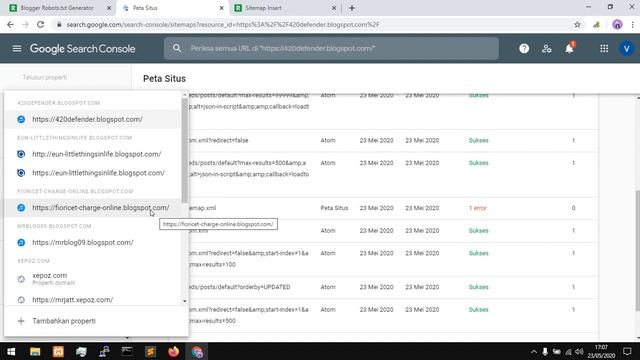This screenshot has height=360, width=640.
Task: Click the Chrome taskbar icon
Action: pos(197,351)
